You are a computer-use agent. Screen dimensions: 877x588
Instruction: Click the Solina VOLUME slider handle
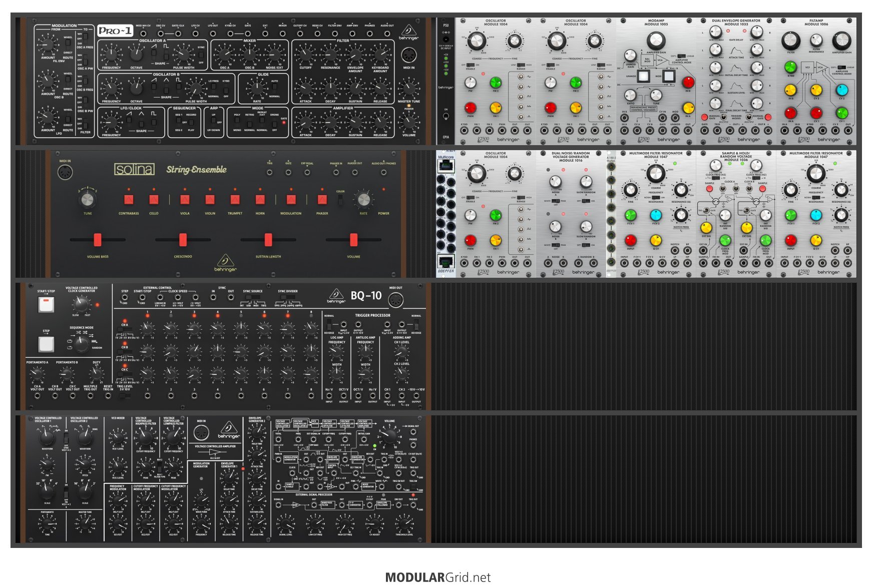354,240
